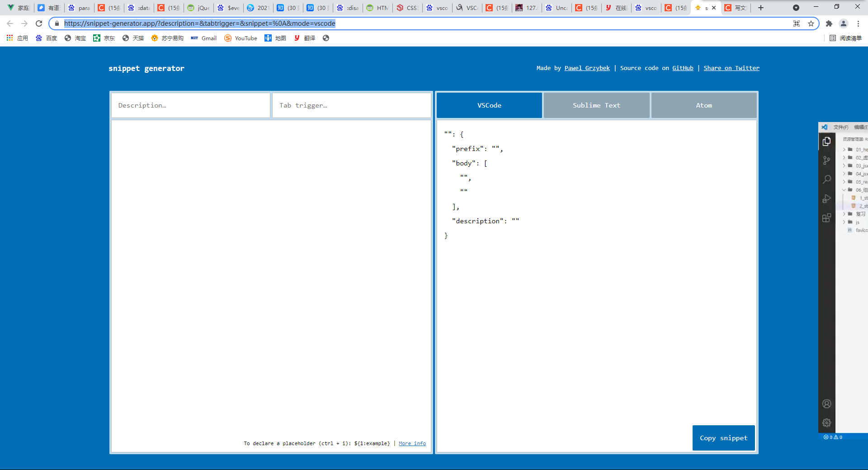Switch to the Sublime Text tab
Viewport: 868px width, 470px height.
pyautogui.click(x=596, y=105)
